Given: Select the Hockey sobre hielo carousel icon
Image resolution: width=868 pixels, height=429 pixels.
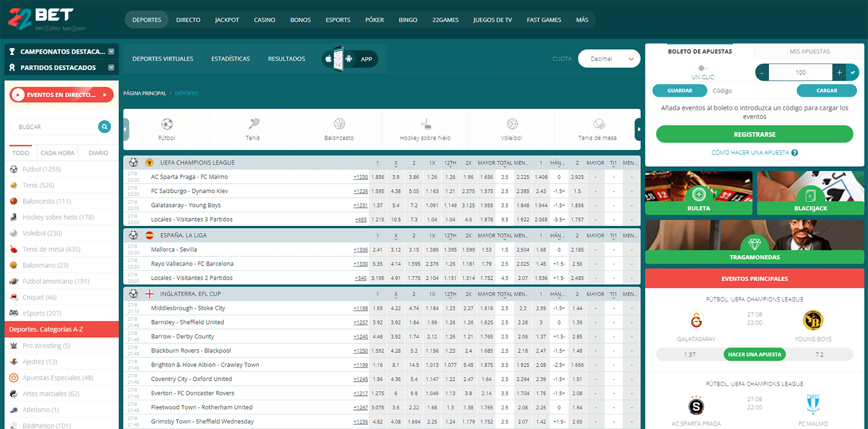Looking at the screenshot, I should (x=426, y=124).
